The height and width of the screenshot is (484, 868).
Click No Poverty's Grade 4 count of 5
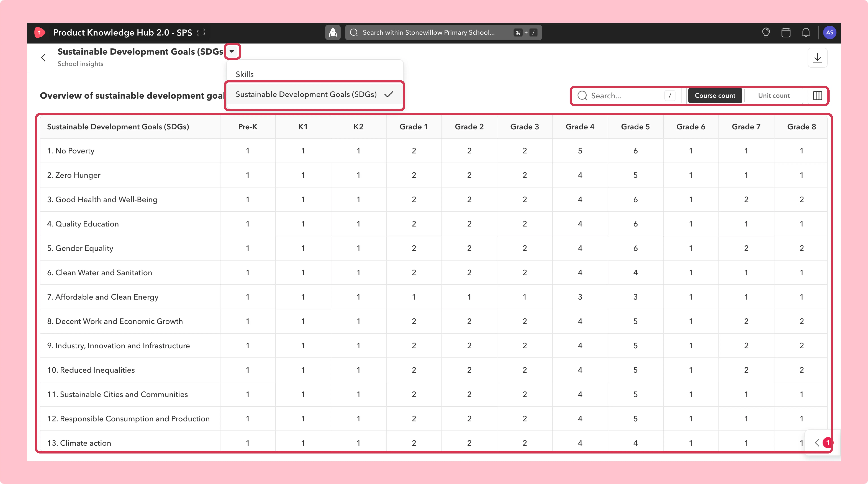(x=580, y=151)
